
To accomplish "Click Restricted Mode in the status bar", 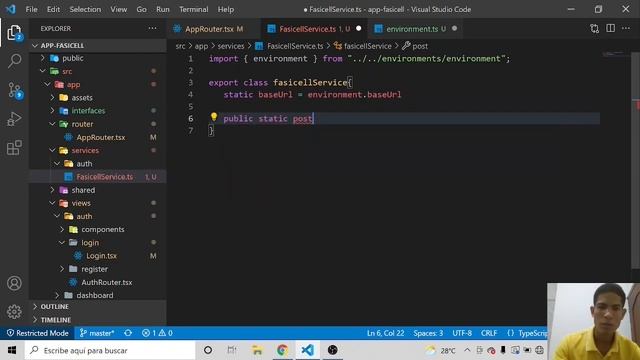I will pyautogui.click(x=38, y=333).
